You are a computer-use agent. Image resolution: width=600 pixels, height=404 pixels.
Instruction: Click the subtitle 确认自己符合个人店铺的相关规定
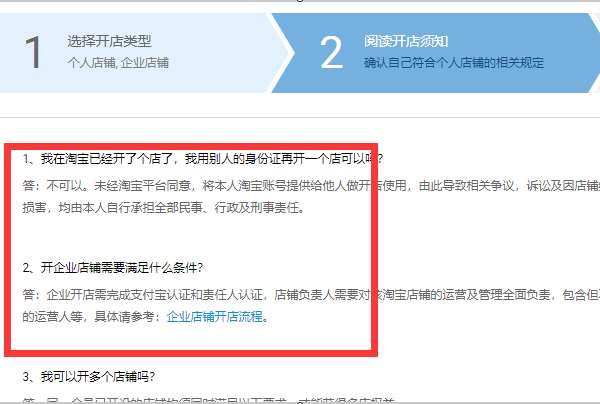454,62
